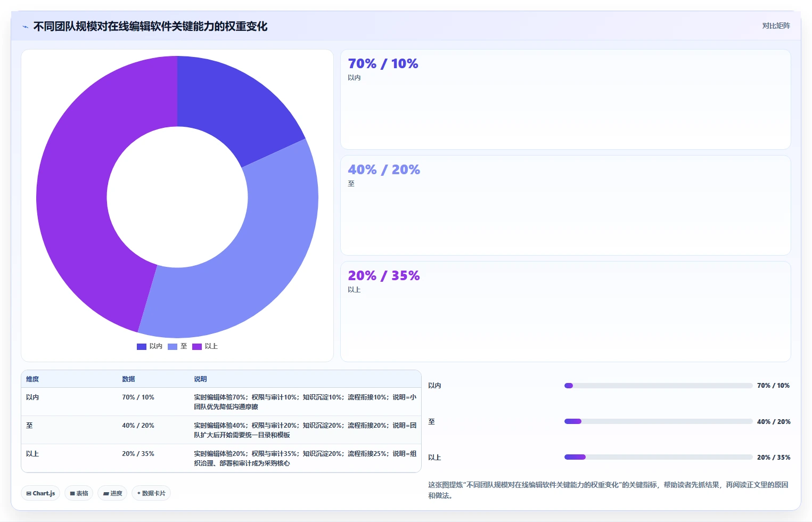Select the 20% / 35% data card
Screen dimensions: 812x522
click(x=565, y=312)
